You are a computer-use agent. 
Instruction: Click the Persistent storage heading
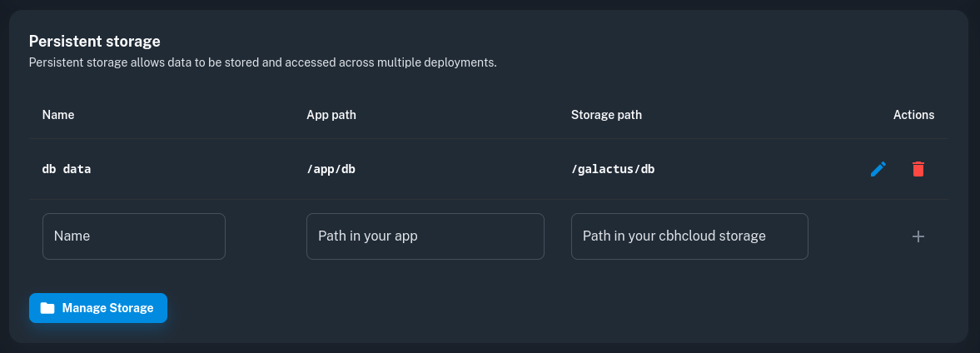point(94,41)
